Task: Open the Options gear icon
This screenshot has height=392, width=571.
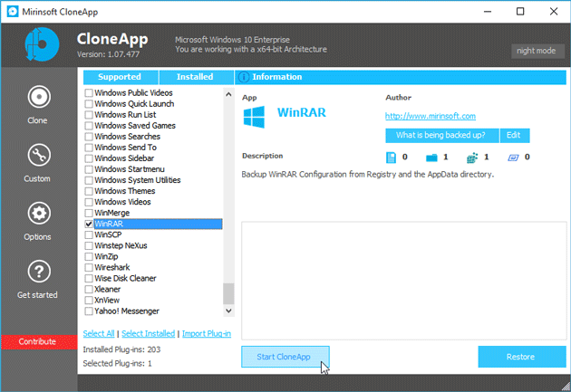Action: [39, 214]
